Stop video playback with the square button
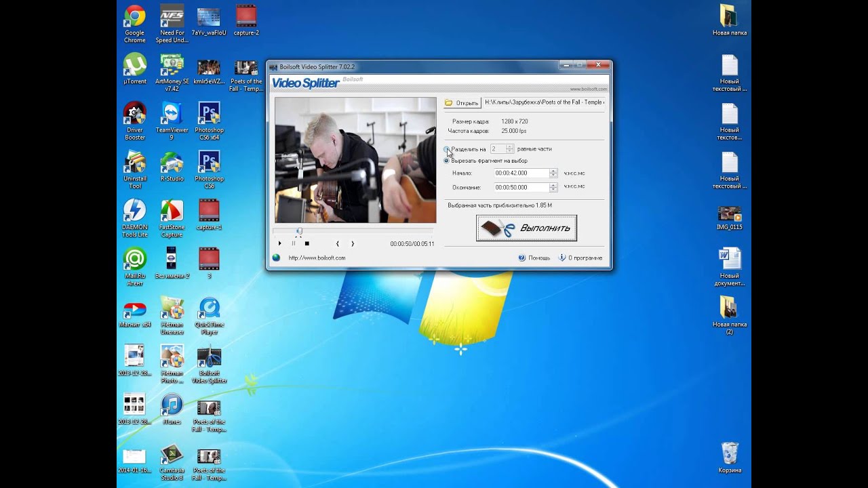The width and height of the screenshot is (868, 488). [307, 243]
